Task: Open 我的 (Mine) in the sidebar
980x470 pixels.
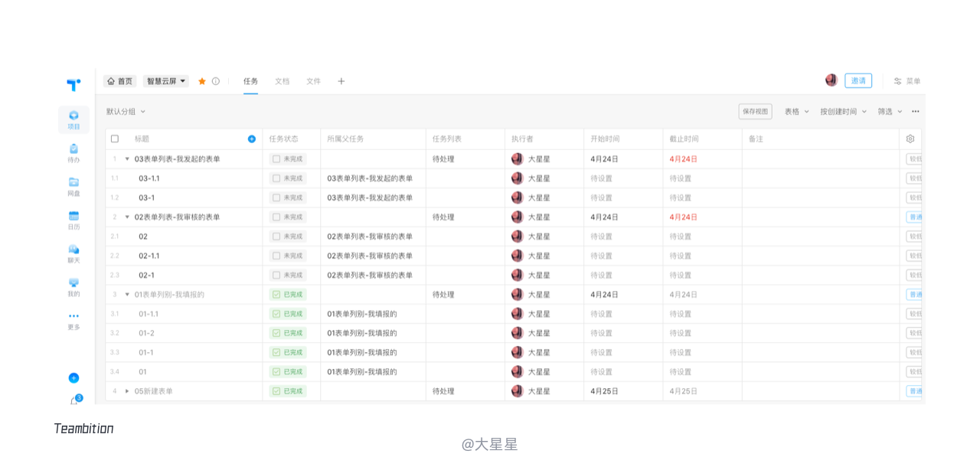Action: click(x=73, y=287)
